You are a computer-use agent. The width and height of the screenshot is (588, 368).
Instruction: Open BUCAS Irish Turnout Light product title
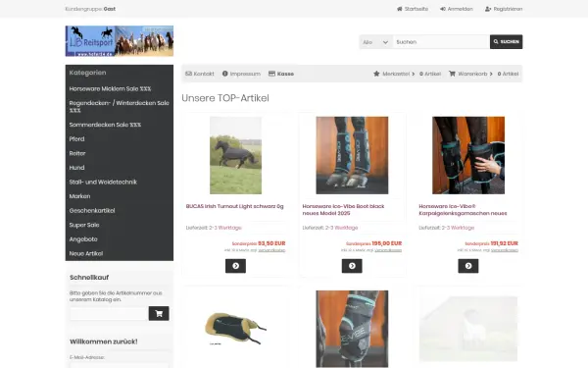(x=235, y=206)
